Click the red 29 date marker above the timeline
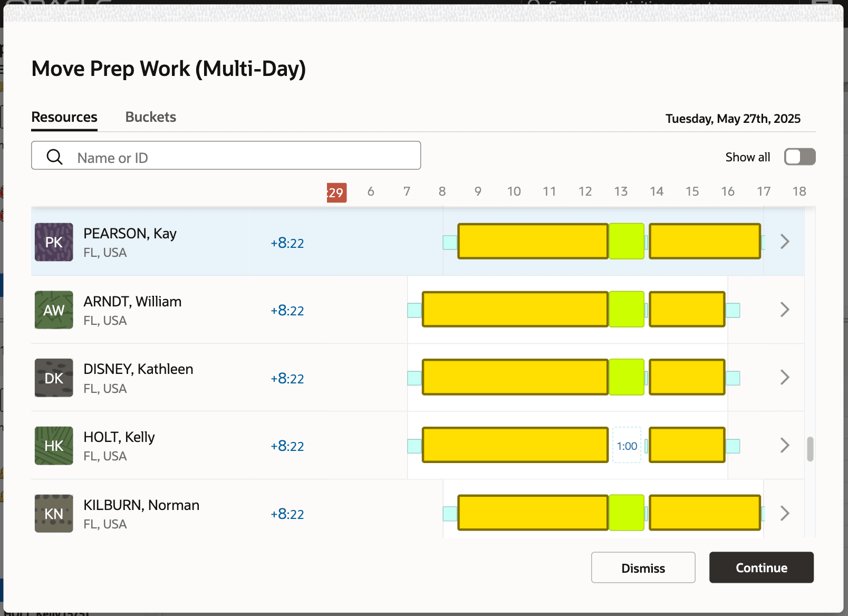The height and width of the screenshot is (616, 848). point(336,193)
